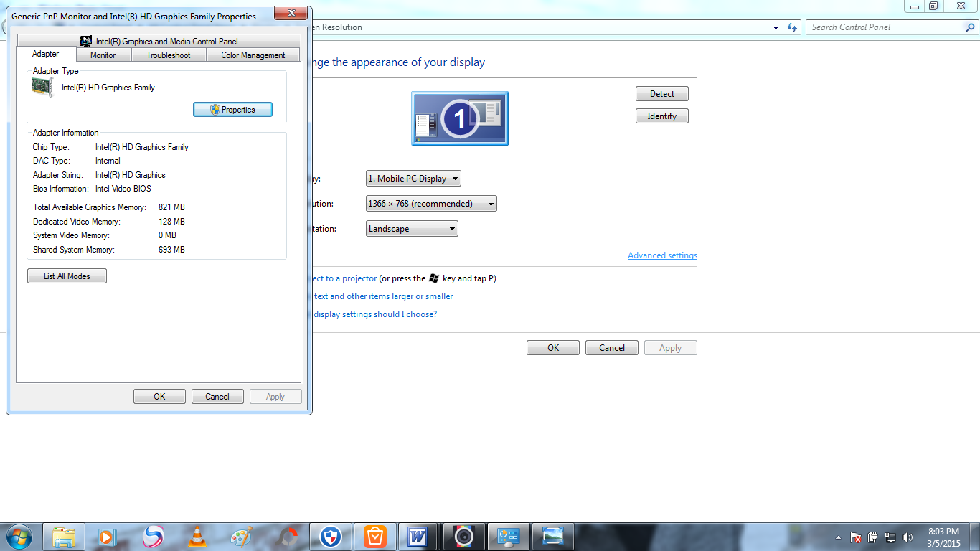Click the '128 MB' dedicated video memory value
980x551 pixels.
click(171, 222)
